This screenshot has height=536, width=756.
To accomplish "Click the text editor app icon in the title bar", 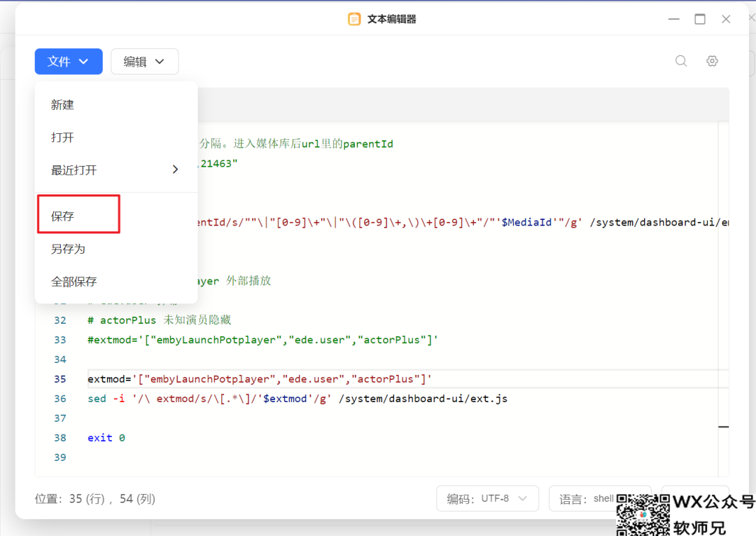I will [x=354, y=20].
